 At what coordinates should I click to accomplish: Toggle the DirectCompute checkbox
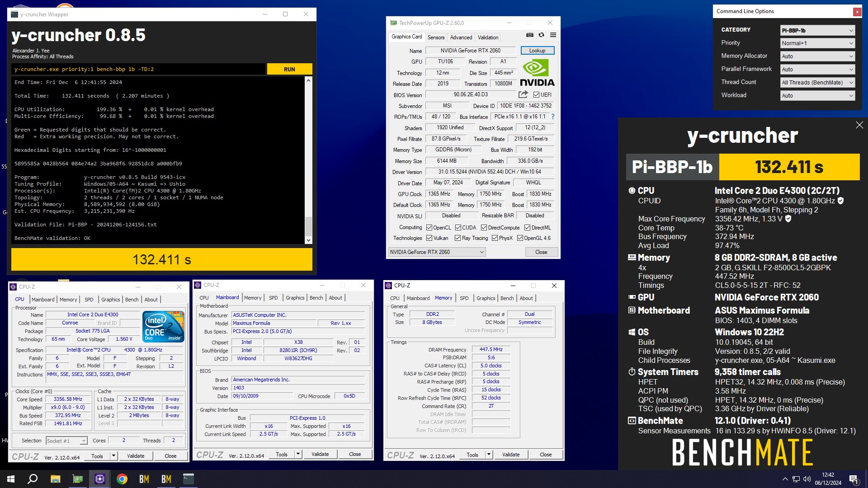point(484,228)
